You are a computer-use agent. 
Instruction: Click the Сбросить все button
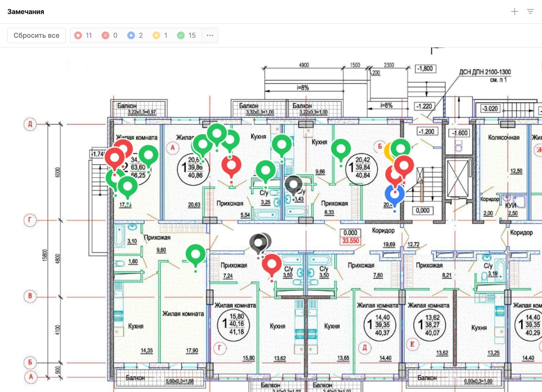(37, 35)
